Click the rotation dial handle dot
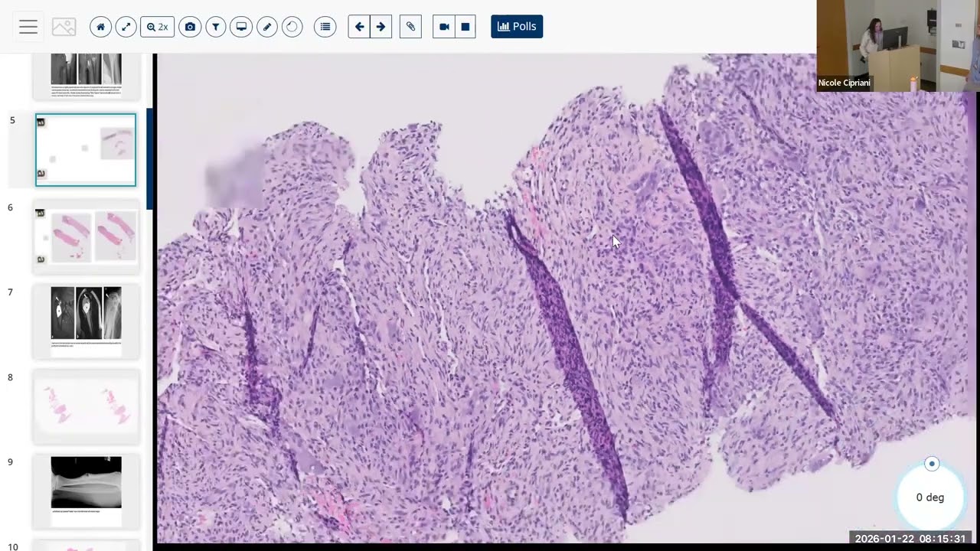Viewport: 980px width, 551px height. 932,464
